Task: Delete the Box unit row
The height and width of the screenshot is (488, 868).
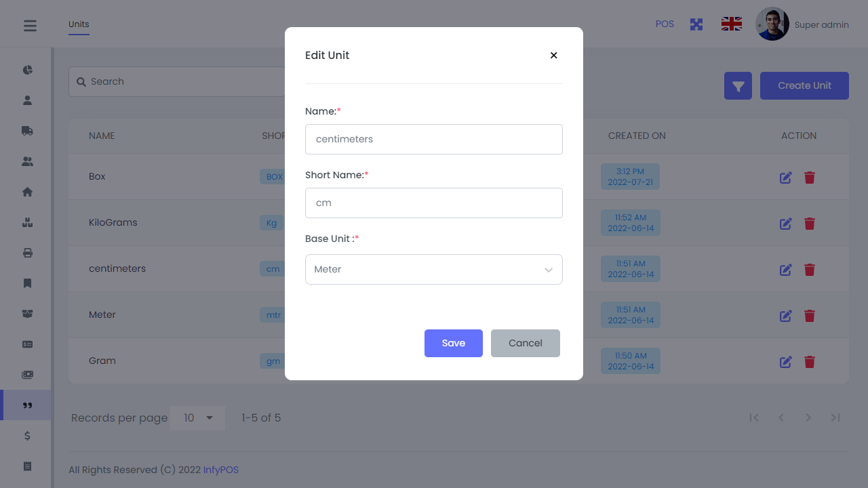Action: pyautogui.click(x=809, y=178)
